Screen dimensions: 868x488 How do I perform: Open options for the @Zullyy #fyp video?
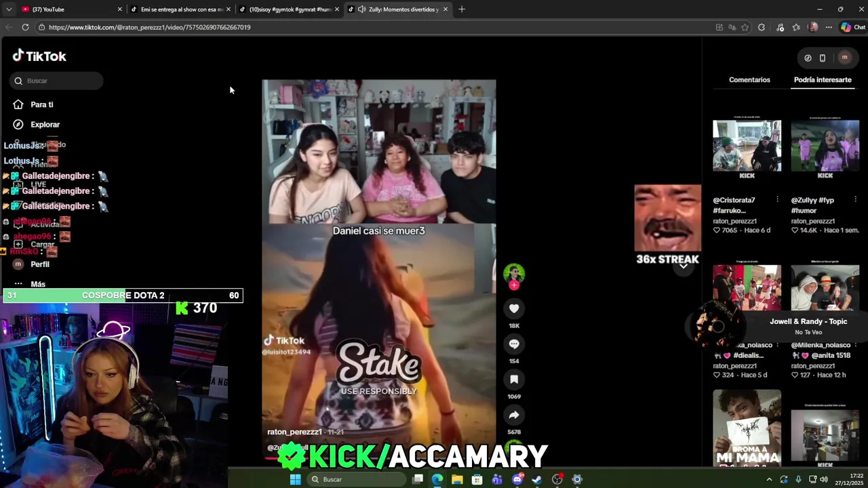coord(855,200)
